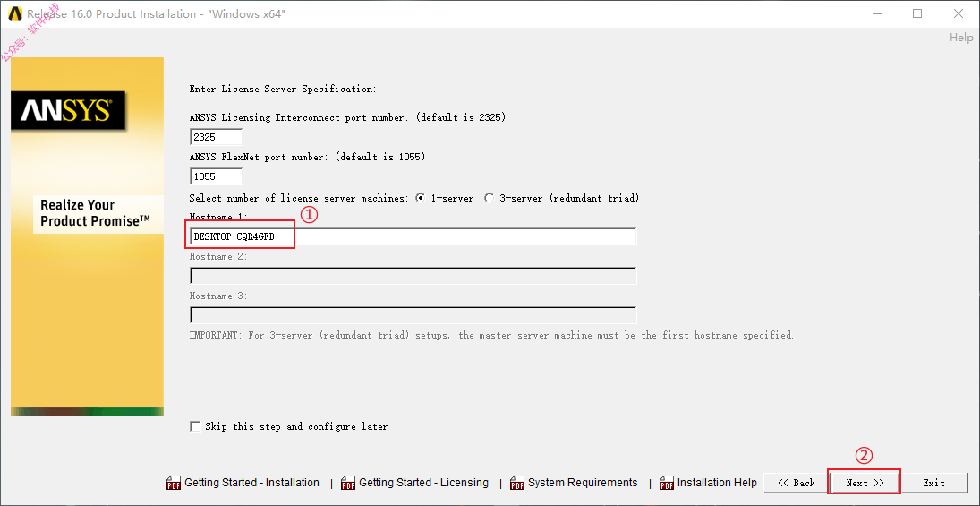This screenshot has width=980, height=506.
Task: Click the Installation Help PDF icon
Action: [x=667, y=483]
